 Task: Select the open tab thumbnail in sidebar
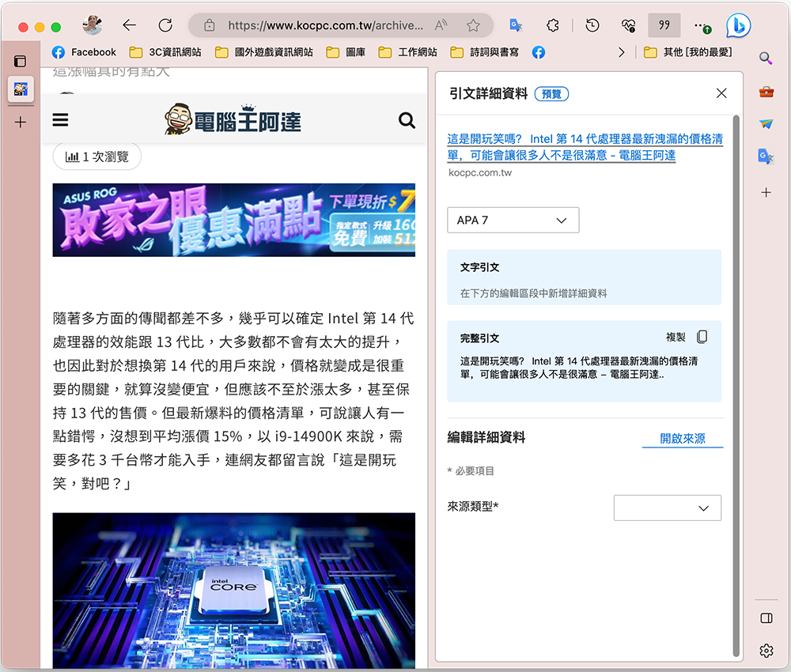pos(21,89)
